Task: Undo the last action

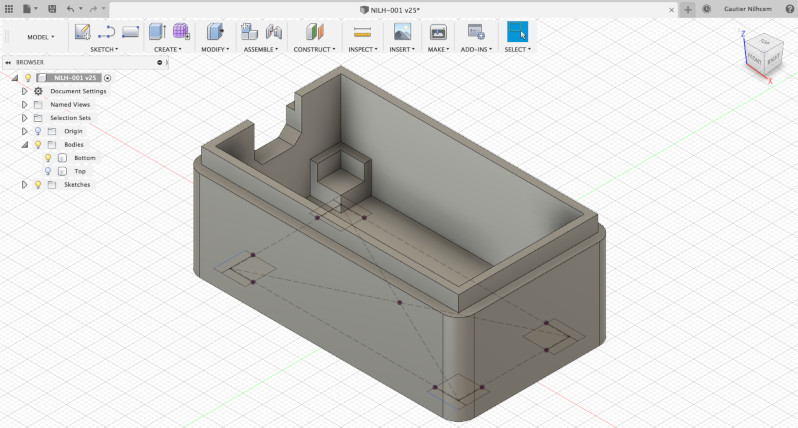Action: tap(70, 9)
